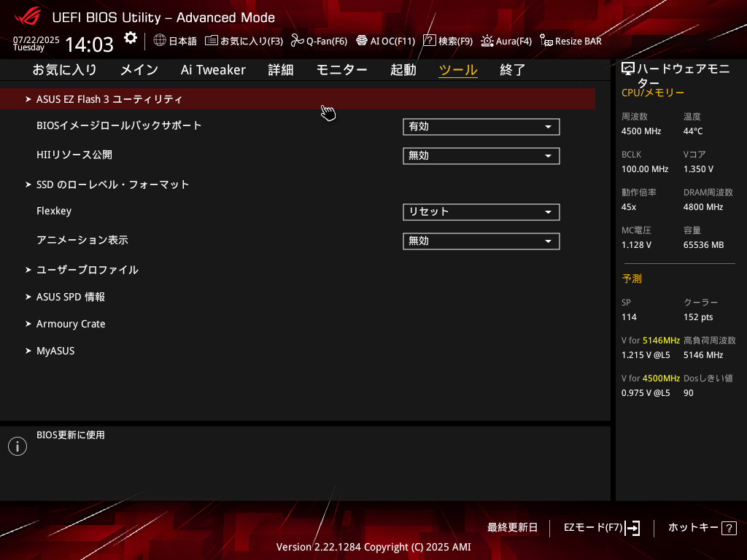Open the 詳細 tab
This screenshot has width=747, height=560.
tap(281, 70)
